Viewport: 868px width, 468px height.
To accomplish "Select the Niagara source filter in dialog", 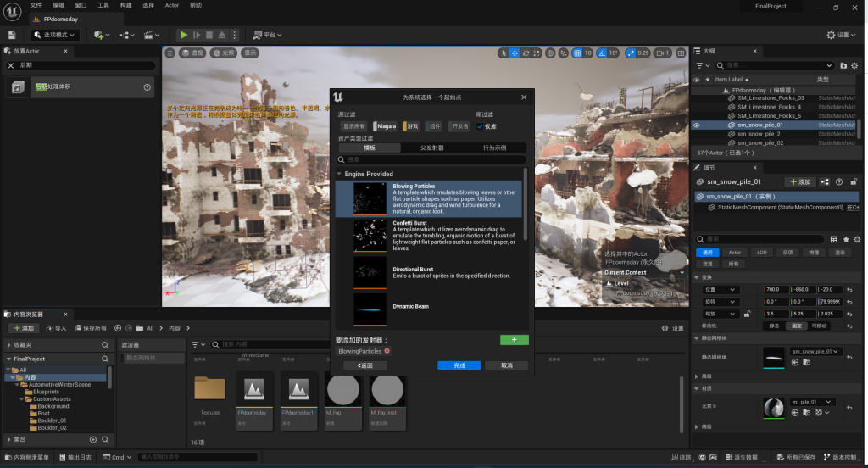I will [x=385, y=126].
